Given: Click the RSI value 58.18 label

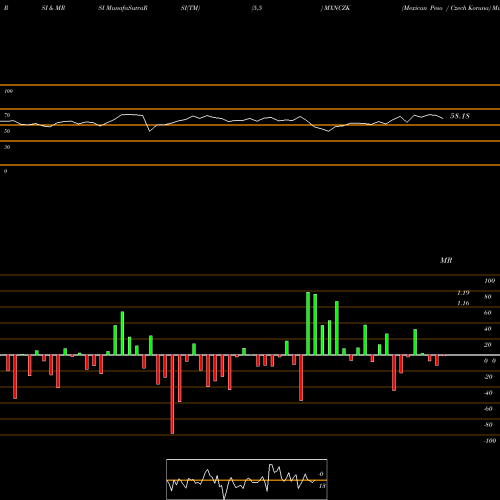Looking at the screenshot, I should (460, 116).
